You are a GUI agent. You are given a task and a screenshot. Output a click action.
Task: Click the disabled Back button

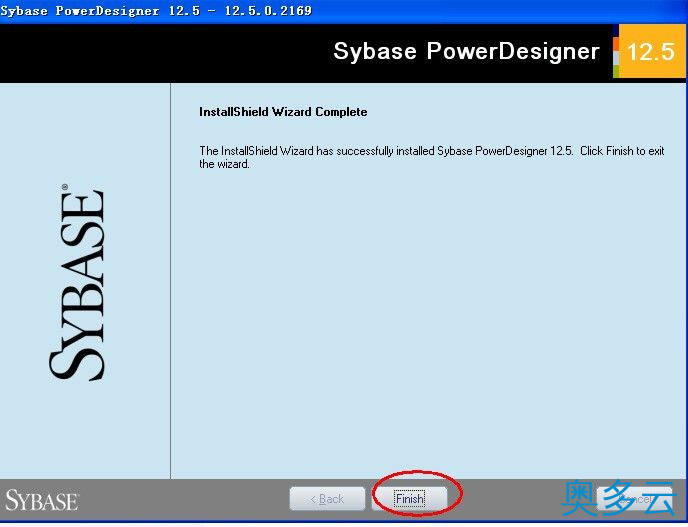coord(327,499)
